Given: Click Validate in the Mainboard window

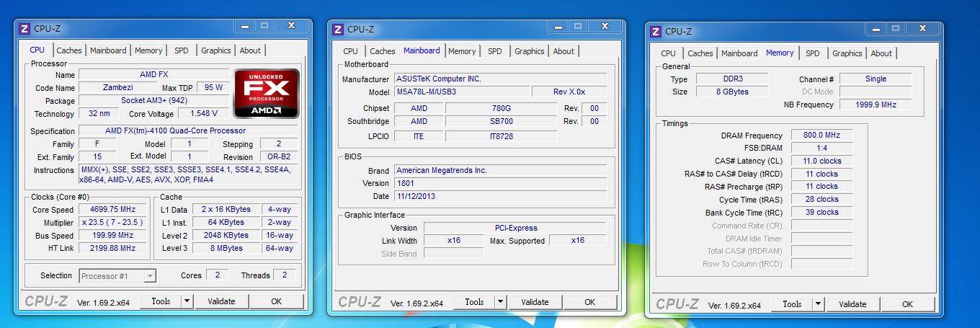Looking at the screenshot, I should [535, 302].
